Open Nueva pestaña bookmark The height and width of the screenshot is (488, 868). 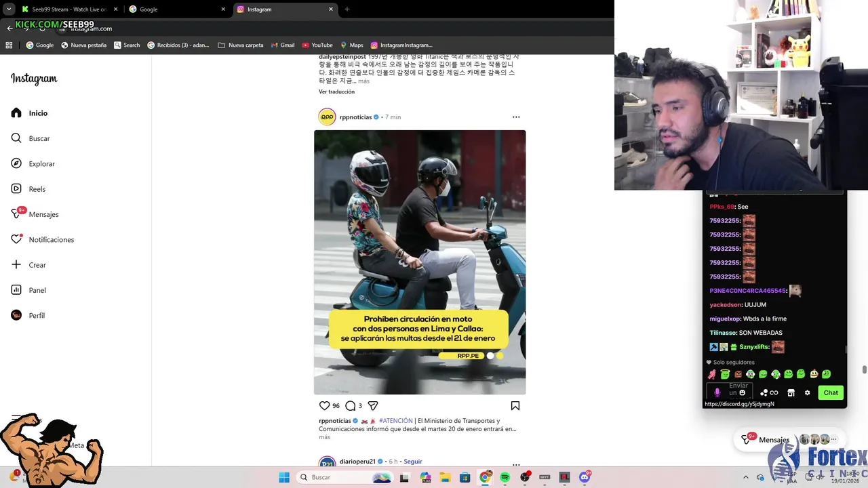[x=83, y=45]
